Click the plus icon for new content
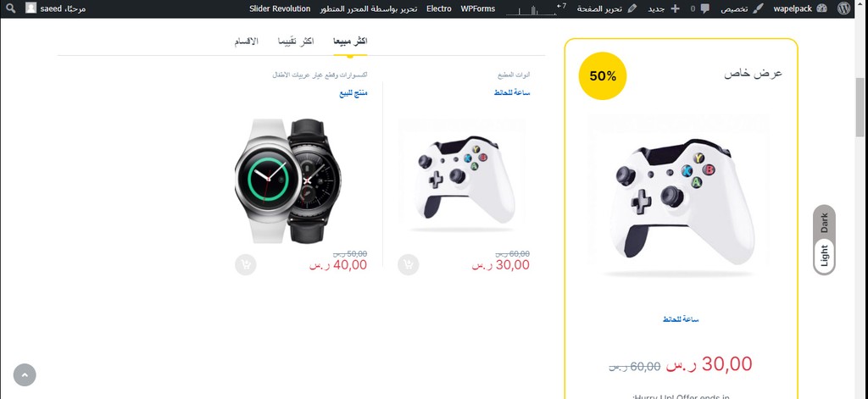 tap(675, 8)
